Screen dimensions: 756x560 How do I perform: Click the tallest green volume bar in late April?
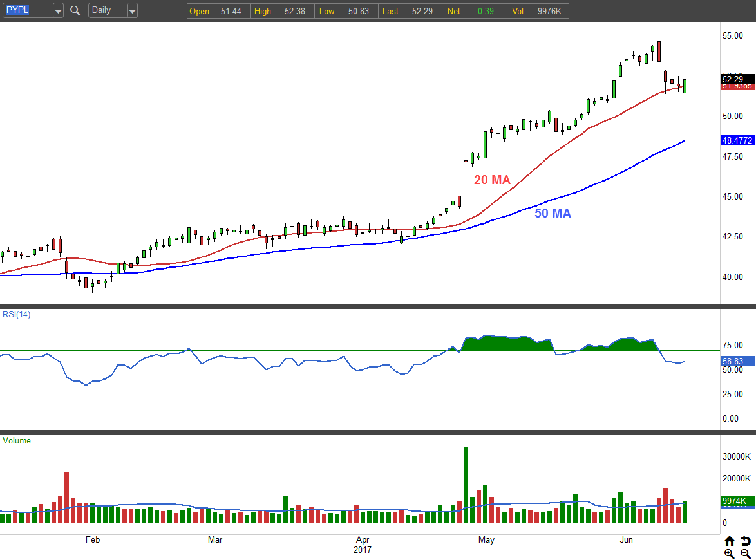coord(466,485)
